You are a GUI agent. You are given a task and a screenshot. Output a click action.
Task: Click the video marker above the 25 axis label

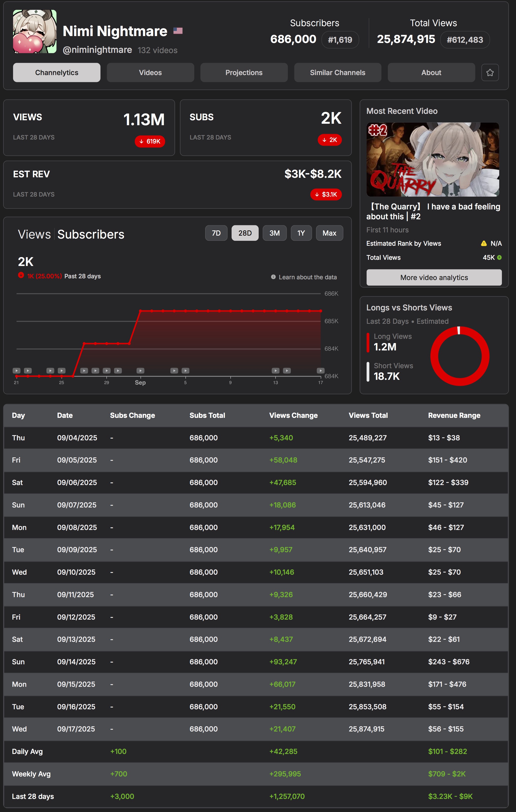tap(62, 371)
